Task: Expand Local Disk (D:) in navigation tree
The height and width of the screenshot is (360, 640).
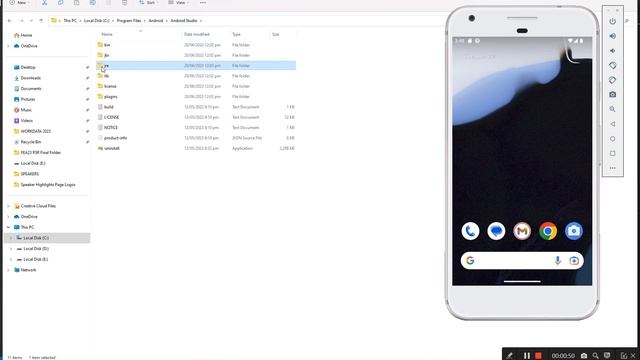Action: (x=11, y=249)
